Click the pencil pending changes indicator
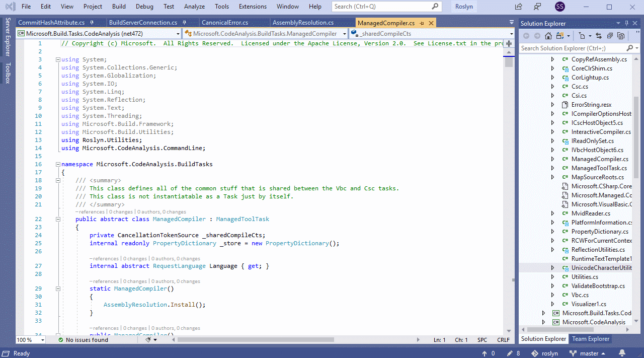Viewport: 644px width, 358px height. [x=513, y=353]
